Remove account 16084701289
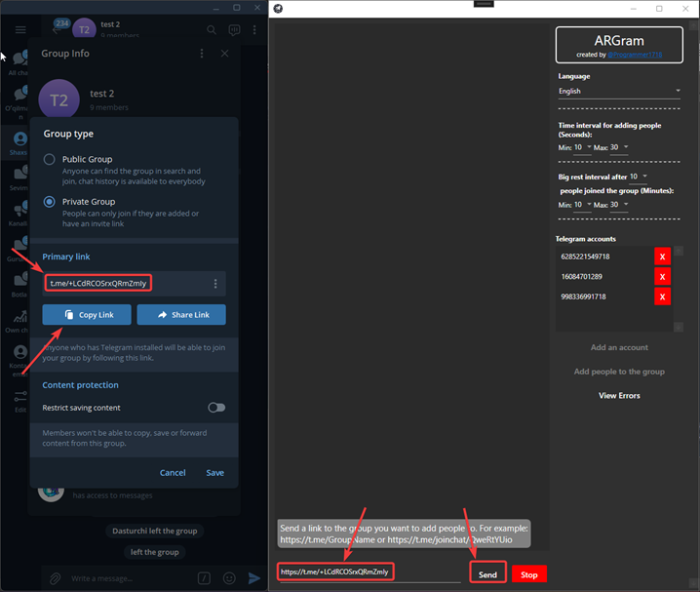Image resolution: width=700 pixels, height=592 pixels. tap(663, 277)
